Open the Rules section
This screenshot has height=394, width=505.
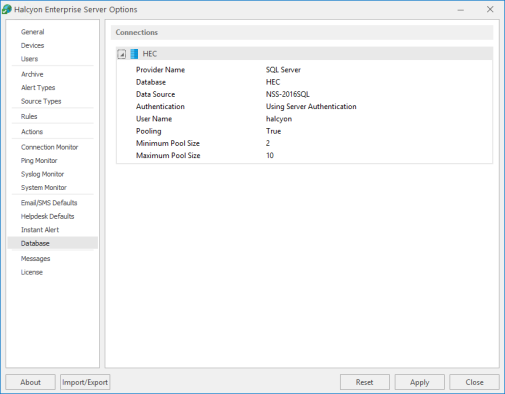pyautogui.click(x=29, y=116)
